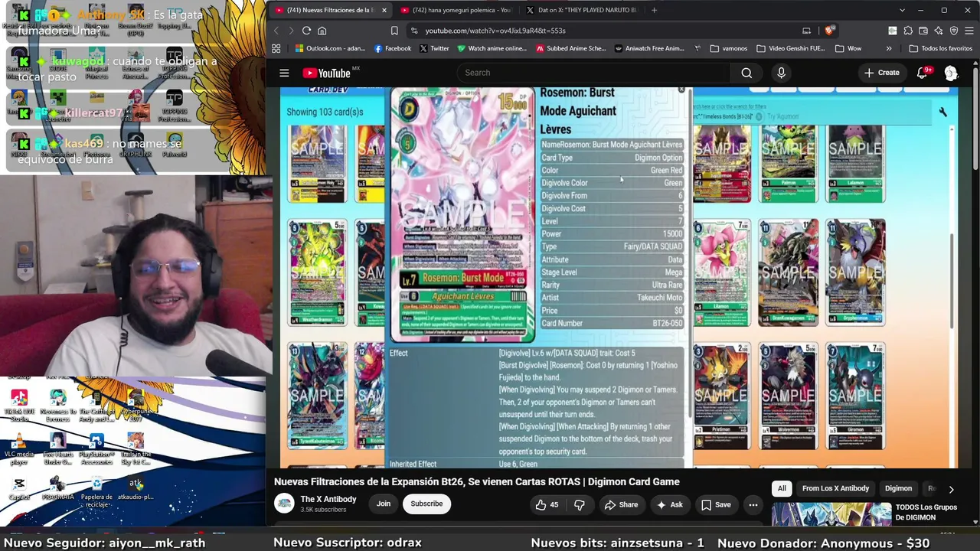The width and height of the screenshot is (980, 551).
Task: Go to the browser home page
Action: (322, 31)
